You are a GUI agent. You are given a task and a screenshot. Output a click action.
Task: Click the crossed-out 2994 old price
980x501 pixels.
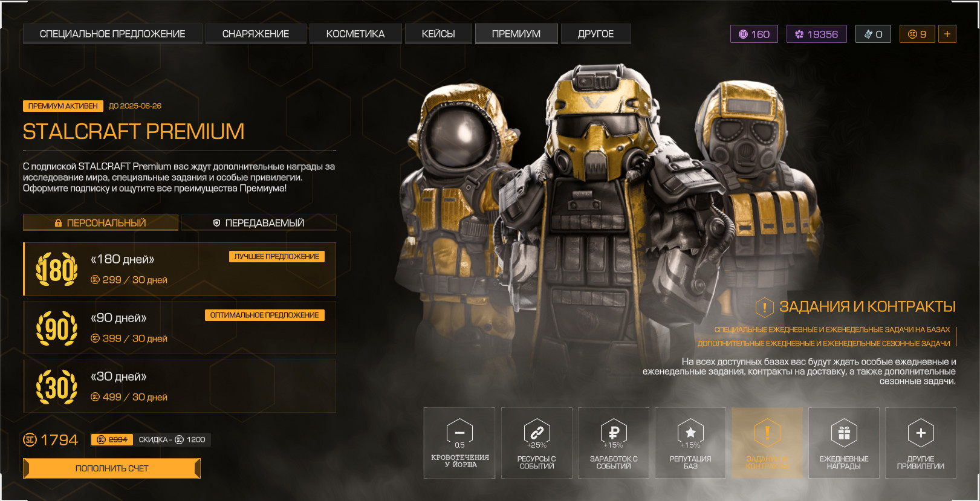click(112, 439)
